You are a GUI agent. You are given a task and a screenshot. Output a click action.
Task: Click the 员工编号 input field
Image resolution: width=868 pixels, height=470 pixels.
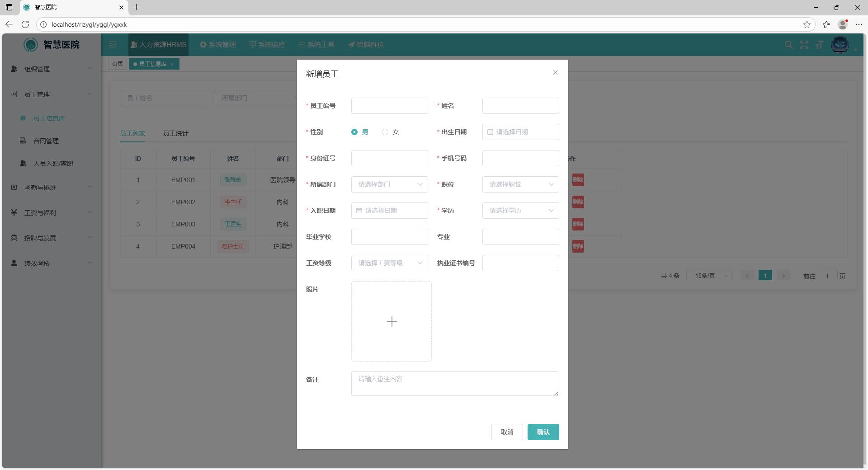(389, 106)
